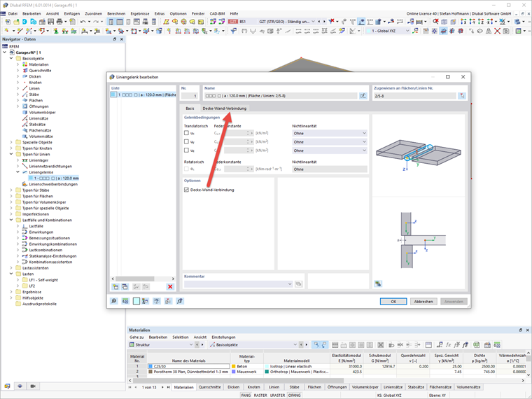This screenshot has height=399, width=532.
Task: Go to last table page arrow
Action: click(x=168, y=387)
